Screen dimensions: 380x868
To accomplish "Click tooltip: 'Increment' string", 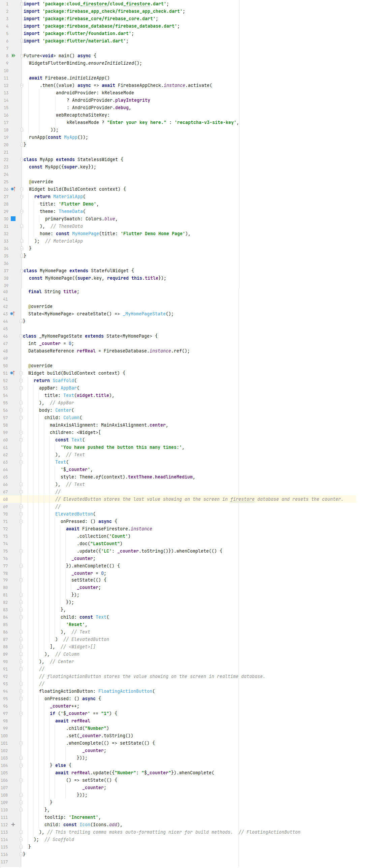I will (x=83, y=817).
